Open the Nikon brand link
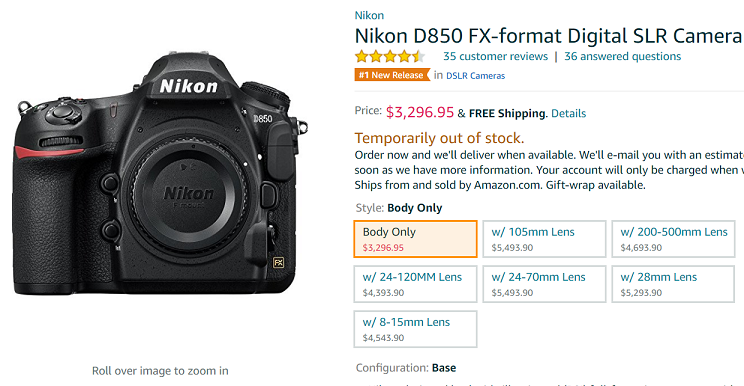The image size is (744, 386). (369, 15)
